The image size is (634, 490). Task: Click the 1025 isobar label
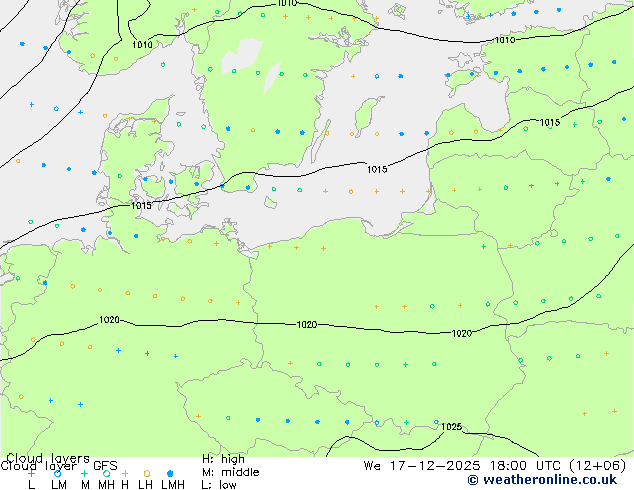(452, 427)
